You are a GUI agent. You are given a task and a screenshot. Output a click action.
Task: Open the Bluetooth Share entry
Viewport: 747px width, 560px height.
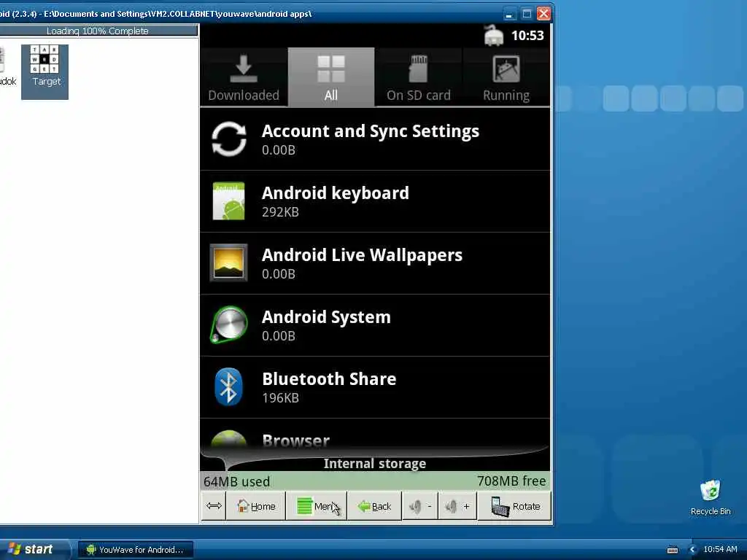(x=375, y=387)
